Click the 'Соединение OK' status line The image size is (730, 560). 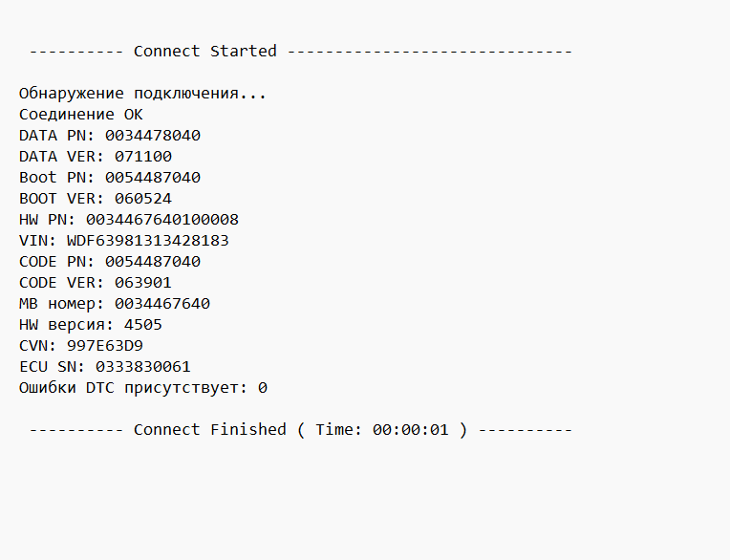point(80,114)
